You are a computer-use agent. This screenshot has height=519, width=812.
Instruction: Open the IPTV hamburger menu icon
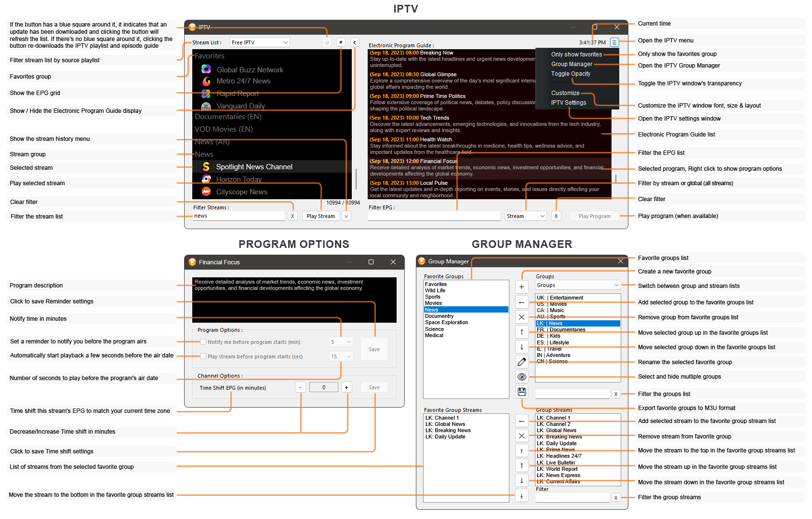coord(614,42)
